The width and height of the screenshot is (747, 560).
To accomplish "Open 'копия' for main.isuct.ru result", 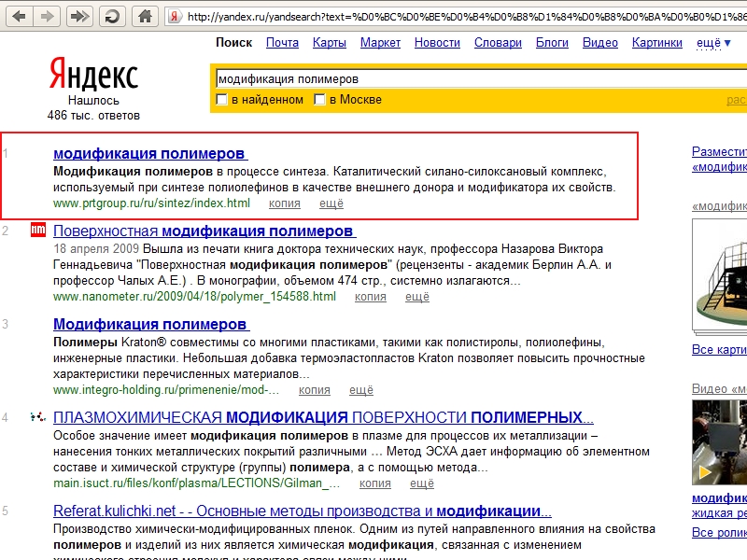I will [x=375, y=483].
